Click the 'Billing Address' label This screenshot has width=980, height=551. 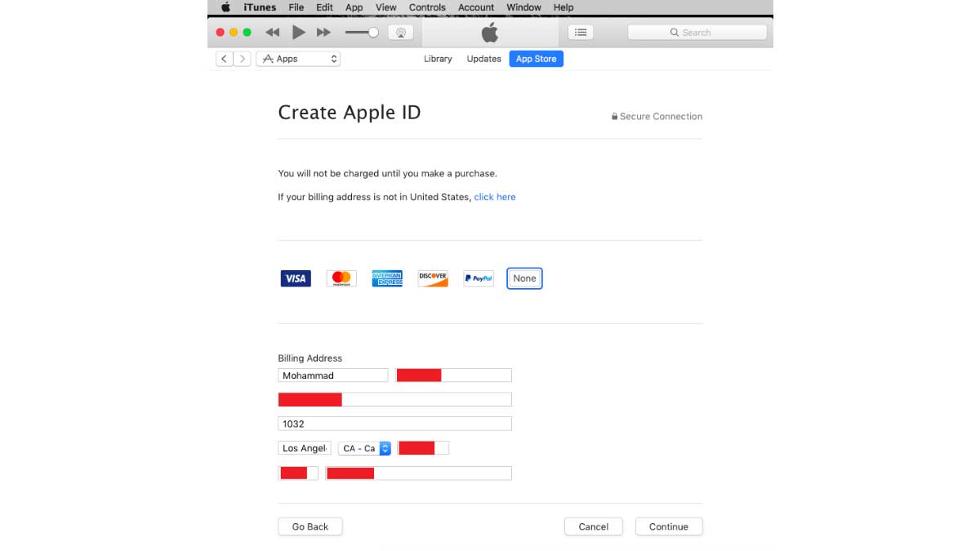pyautogui.click(x=310, y=358)
